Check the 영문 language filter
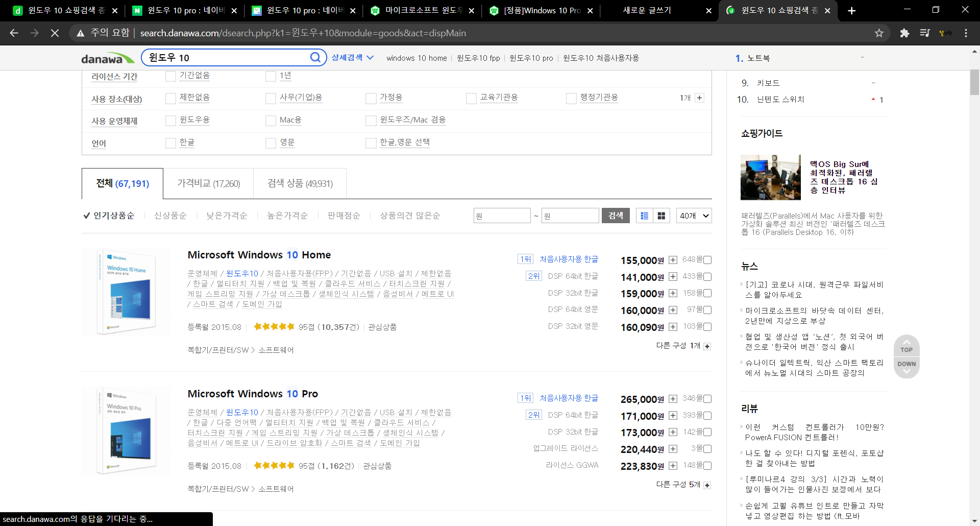This screenshot has height=526, width=980. click(x=271, y=143)
